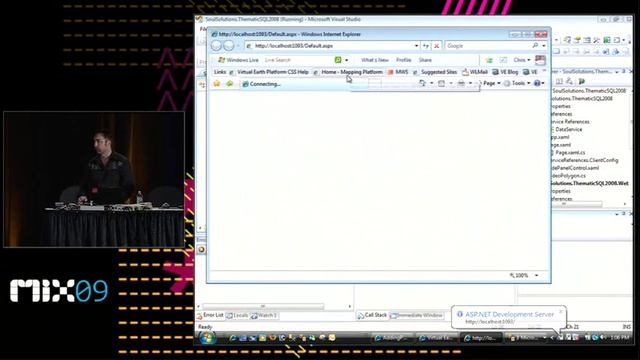Open the Page menu dropdown

(492, 83)
